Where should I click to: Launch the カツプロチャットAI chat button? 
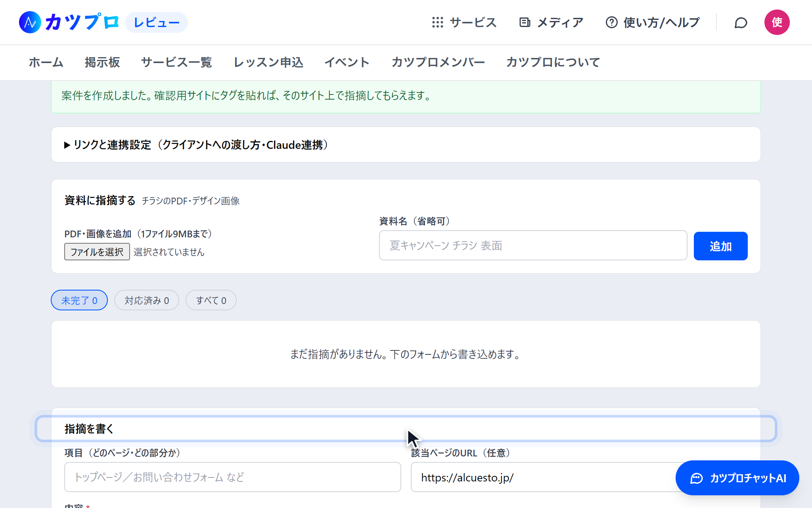[737, 478]
